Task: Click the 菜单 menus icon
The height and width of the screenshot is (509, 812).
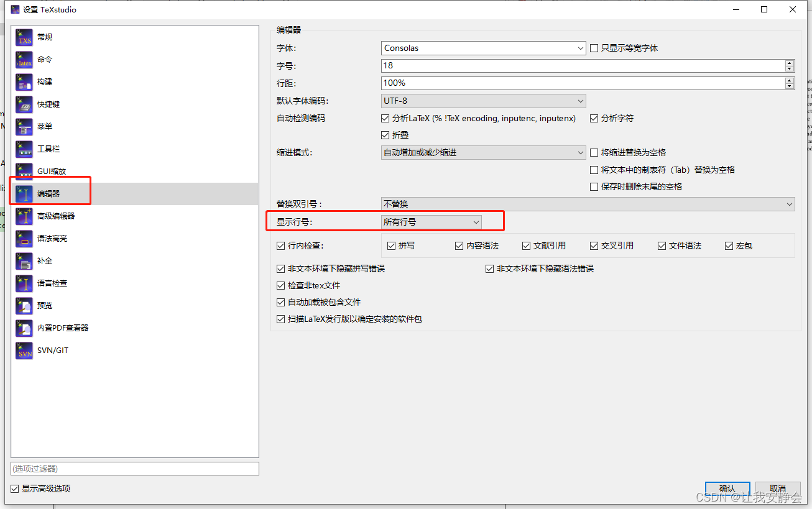Action: pyautogui.click(x=24, y=127)
